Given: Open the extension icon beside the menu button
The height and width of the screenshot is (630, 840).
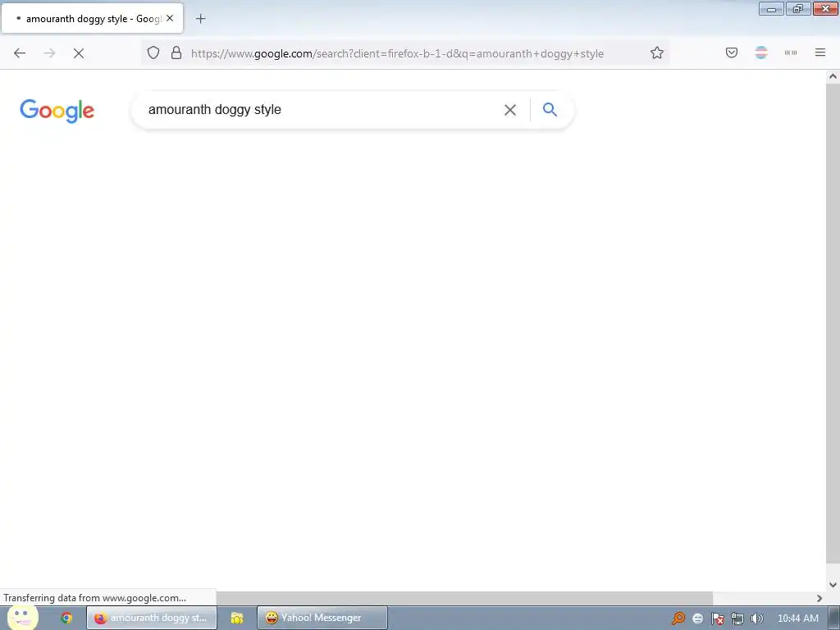Looking at the screenshot, I should click(791, 52).
